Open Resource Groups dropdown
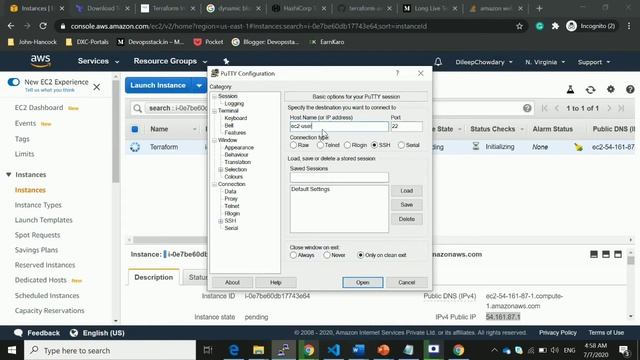Image resolution: width=640 pixels, height=360 pixels. click(x=170, y=61)
